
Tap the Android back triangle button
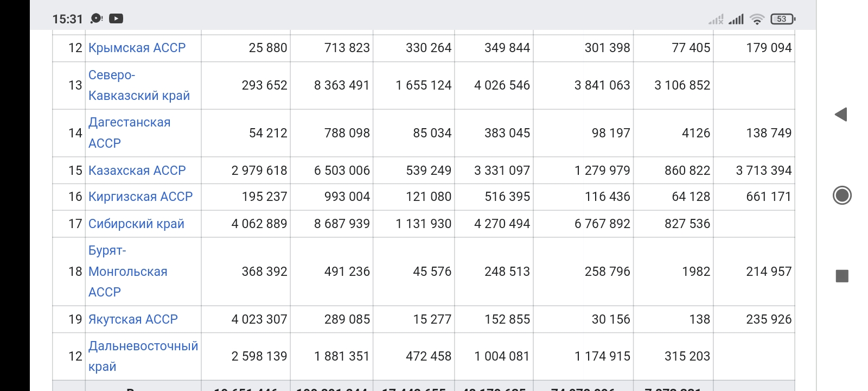tap(841, 115)
